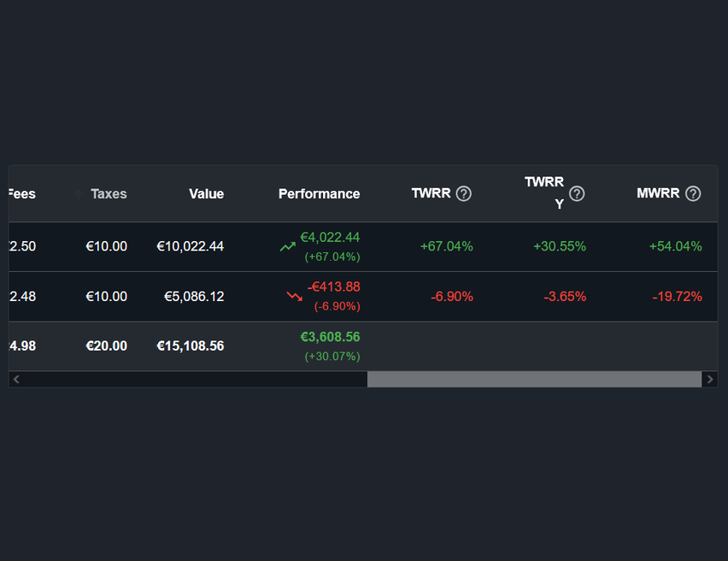
Task: Open the TWRR help tooltip icon
Action: (464, 193)
